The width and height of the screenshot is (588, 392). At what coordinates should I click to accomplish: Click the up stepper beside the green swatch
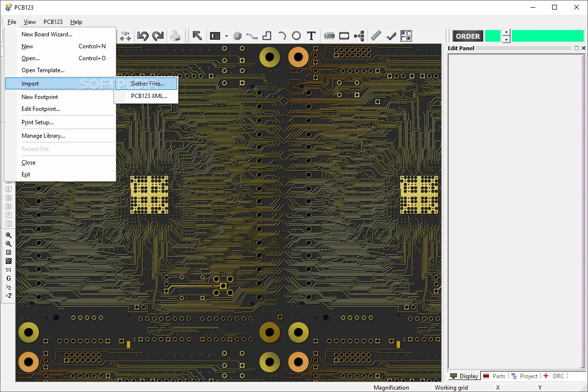click(x=506, y=33)
